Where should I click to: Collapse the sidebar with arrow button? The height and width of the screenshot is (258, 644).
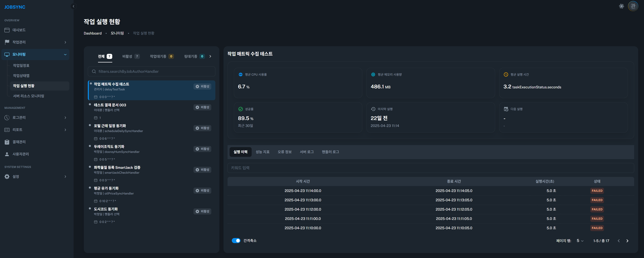(x=73, y=6)
